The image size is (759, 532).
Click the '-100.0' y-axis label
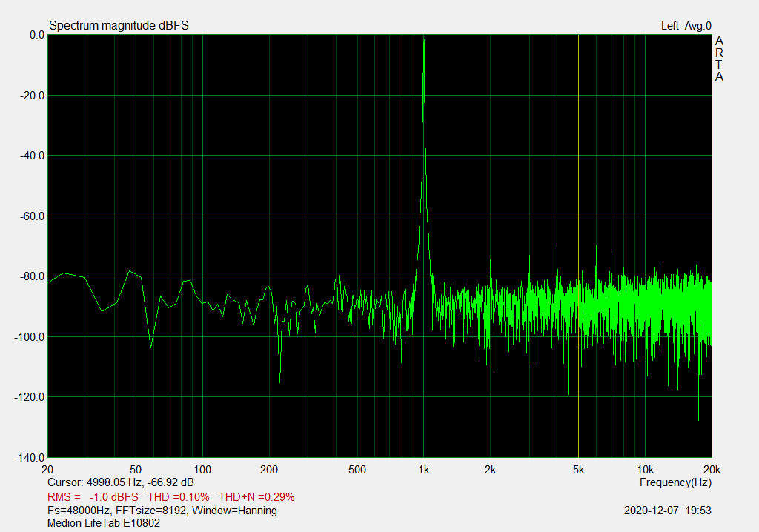pos(30,337)
